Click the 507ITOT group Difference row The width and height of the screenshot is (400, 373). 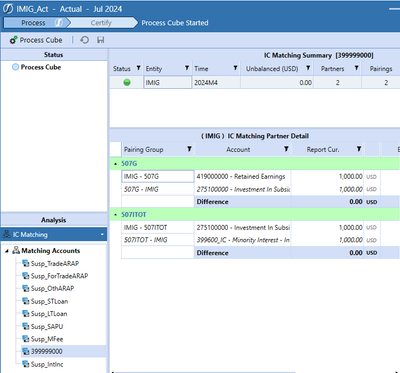click(260, 253)
